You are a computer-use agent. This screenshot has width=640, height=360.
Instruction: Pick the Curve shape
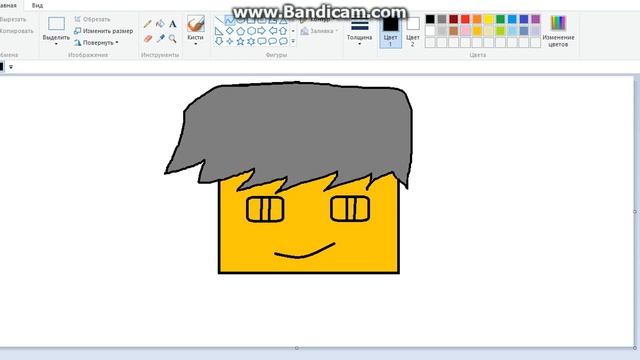(230, 20)
